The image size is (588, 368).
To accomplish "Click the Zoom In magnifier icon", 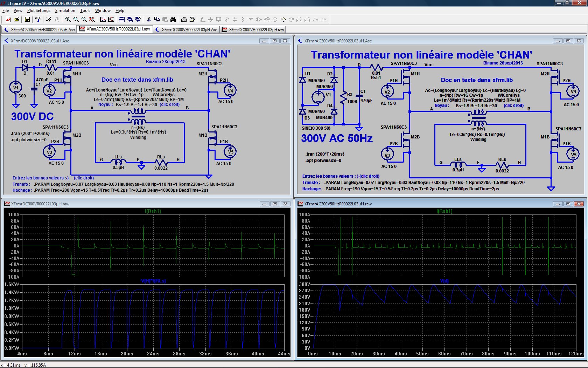I will pyautogui.click(x=68, y=20).
